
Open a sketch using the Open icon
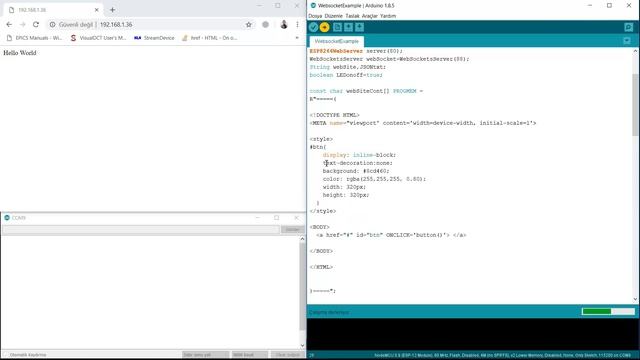point(348,27)
